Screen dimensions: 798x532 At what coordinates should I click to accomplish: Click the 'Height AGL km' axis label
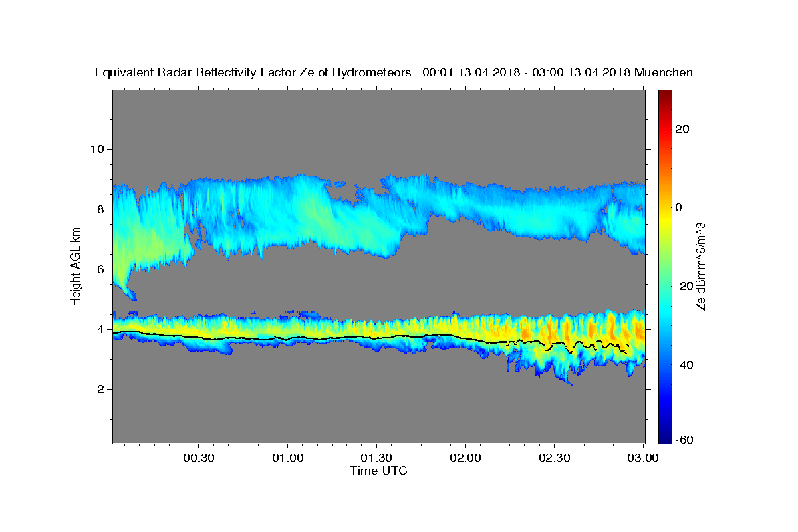(76, 267)
